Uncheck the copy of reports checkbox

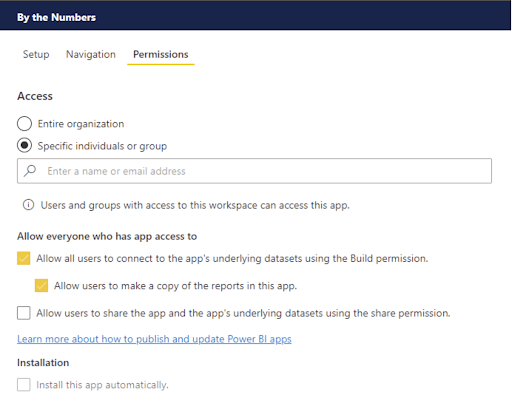[41, 286]
